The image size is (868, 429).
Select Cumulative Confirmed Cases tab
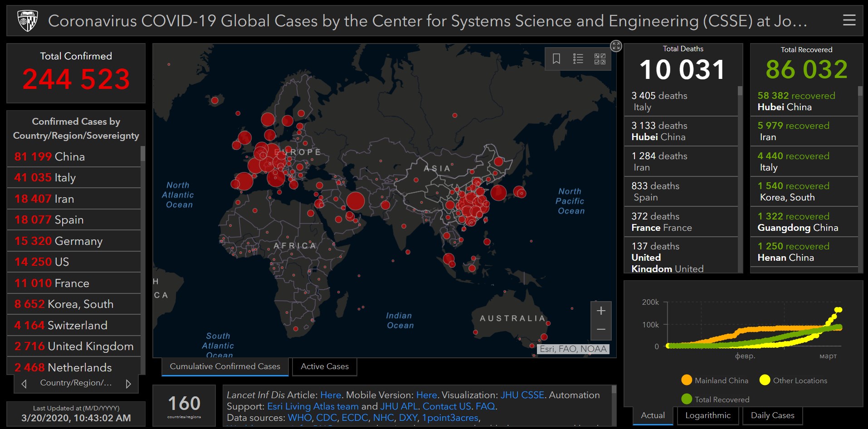225,366
